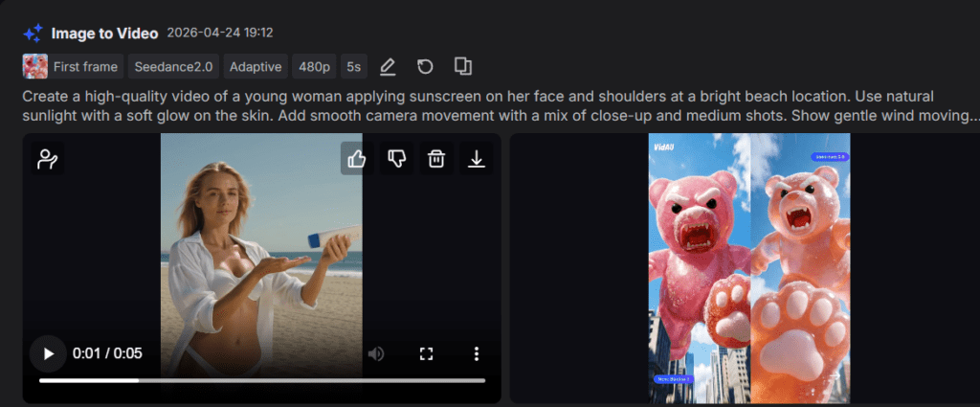Image resolution: width=980 pixels, height=407 pixels.
Task: Toggle fullscreen video mode
Action: pyautogui.click(x=427, y=354)
